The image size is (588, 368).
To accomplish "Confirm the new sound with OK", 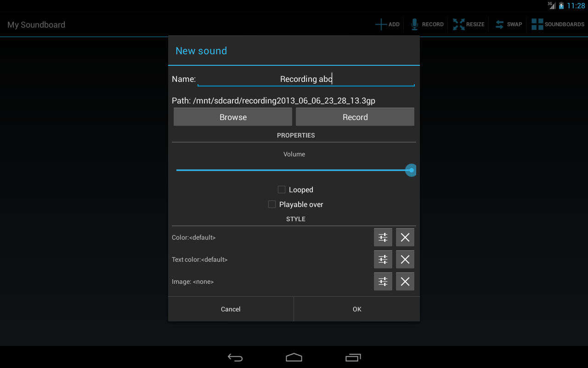I will coord(356,309).
